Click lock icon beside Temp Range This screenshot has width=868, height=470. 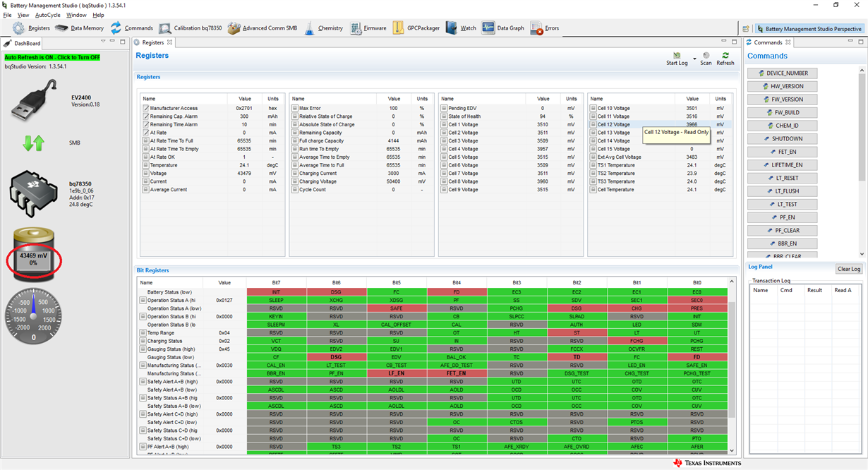(143, 332)
